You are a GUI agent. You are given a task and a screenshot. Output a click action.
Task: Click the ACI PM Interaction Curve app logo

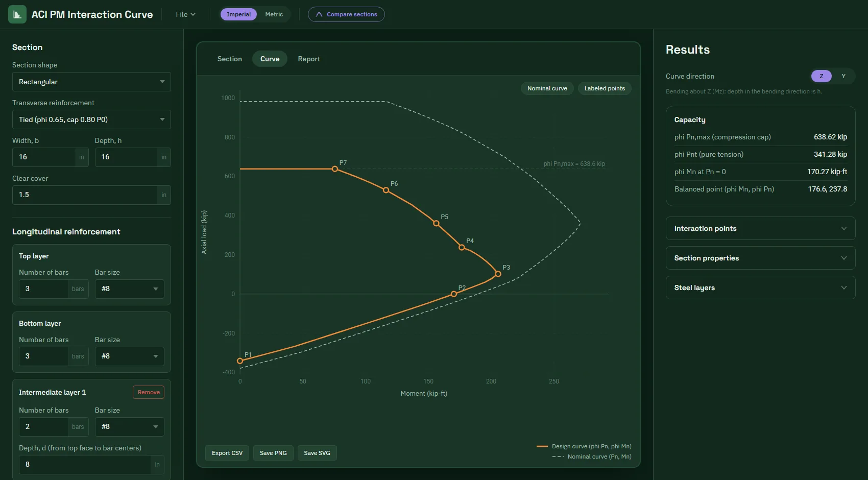(17, 14)
